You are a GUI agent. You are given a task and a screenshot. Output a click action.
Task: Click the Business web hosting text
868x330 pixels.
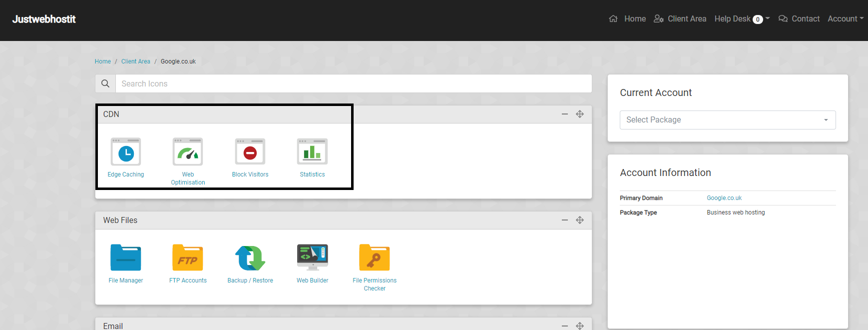[x=736, y=212]
